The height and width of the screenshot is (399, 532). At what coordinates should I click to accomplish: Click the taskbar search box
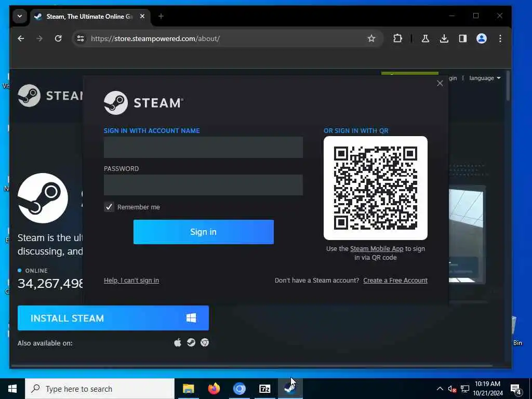pos(100,389)
